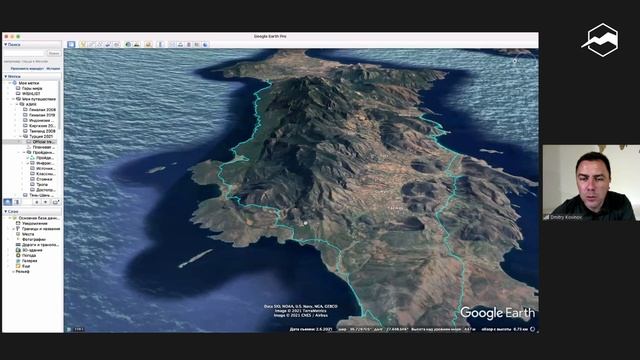The height and width of the screenshot is (360, 640).
Task: Click the Email toolbar icon
Action: tap(172, 44)
